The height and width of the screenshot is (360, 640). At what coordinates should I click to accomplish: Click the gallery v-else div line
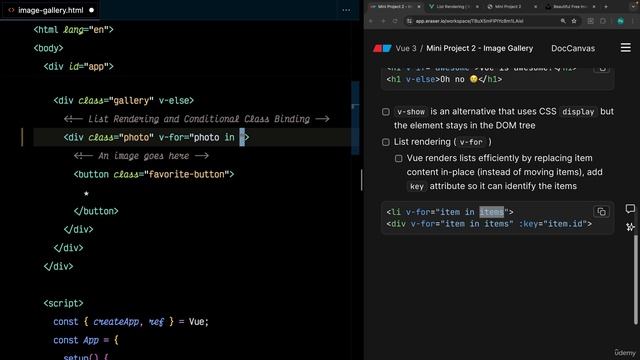[x=124, y=101]
